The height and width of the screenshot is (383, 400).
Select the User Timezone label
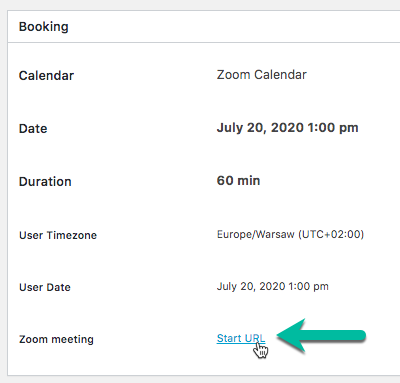click(58, 235)
